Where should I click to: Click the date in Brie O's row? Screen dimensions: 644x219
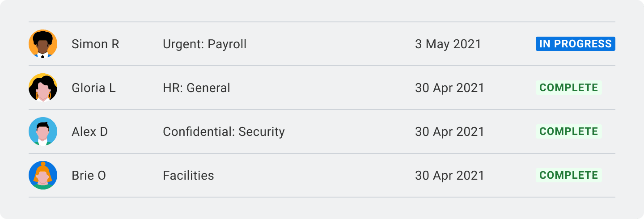449,176
